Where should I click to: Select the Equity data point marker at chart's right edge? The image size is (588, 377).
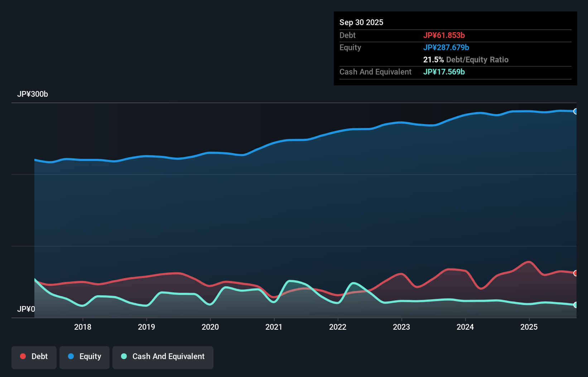tap(576, 111)
